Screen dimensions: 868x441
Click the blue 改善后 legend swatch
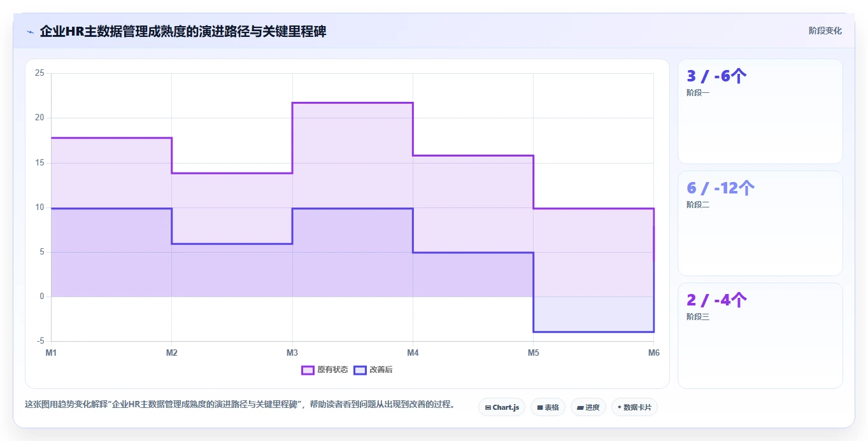tap(360, 370)
